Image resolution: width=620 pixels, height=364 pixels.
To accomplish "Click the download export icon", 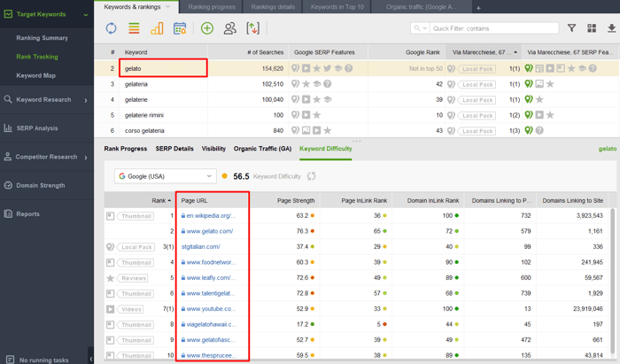I will click(611, 28).
